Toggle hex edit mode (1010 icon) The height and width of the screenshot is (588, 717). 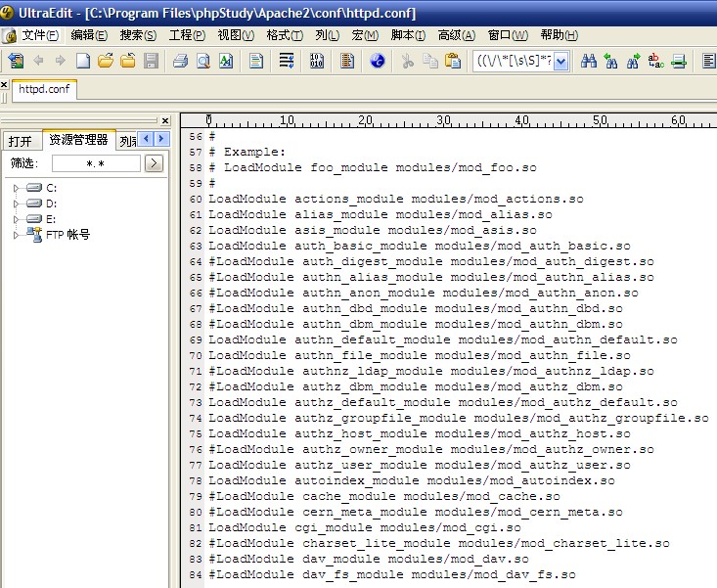click(x=316, y=61)
